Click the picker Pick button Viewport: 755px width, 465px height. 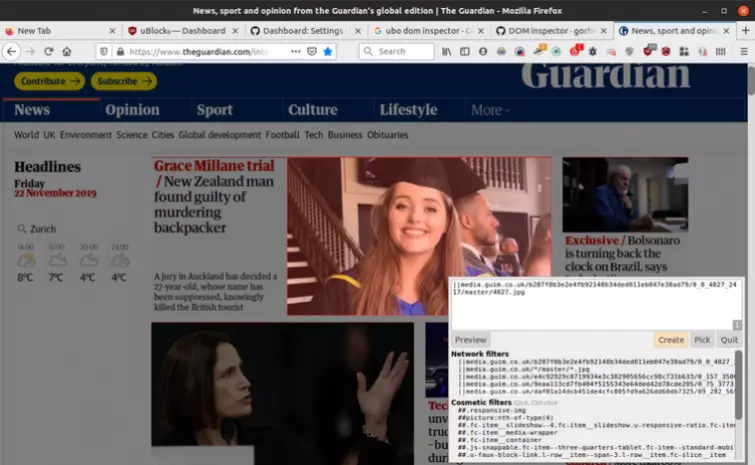tap(702, 340)
